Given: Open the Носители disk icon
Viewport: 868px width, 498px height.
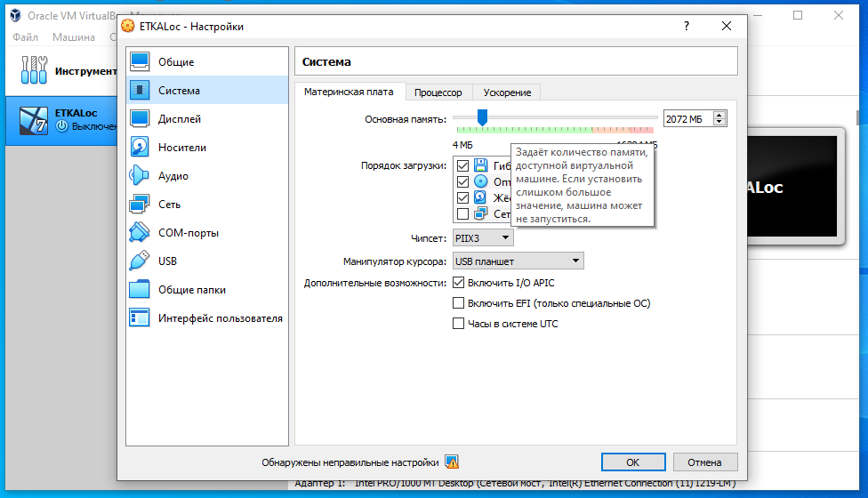Looking at the screenshot, I should click(140, 148).
